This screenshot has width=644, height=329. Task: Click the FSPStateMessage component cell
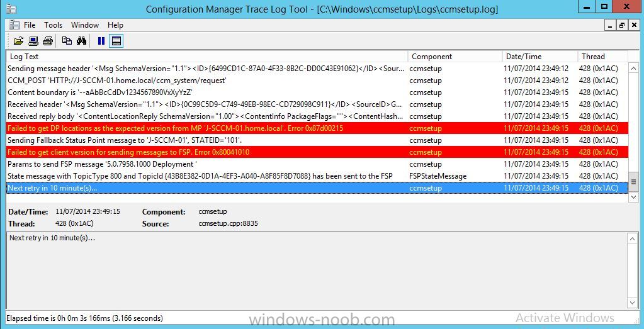click(438, 176)
